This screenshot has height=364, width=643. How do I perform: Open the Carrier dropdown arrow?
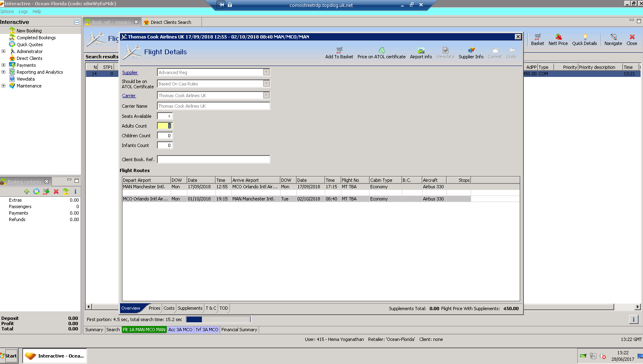(x=266, y=96)
